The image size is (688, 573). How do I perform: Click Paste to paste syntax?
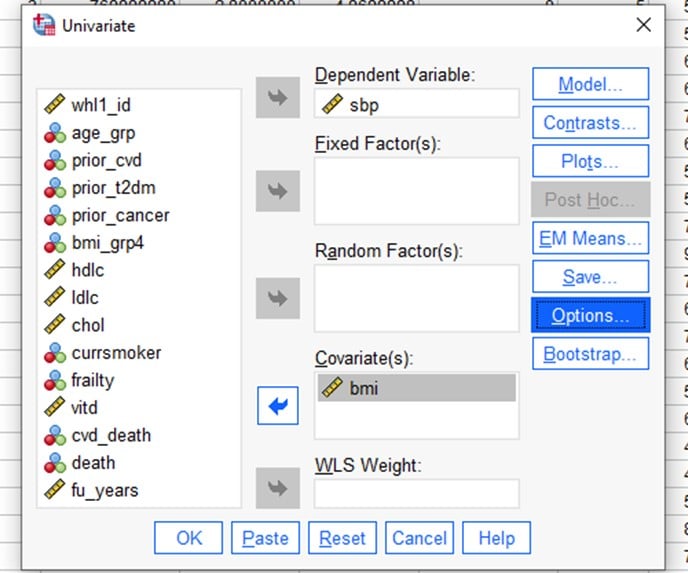coord(265,538)
